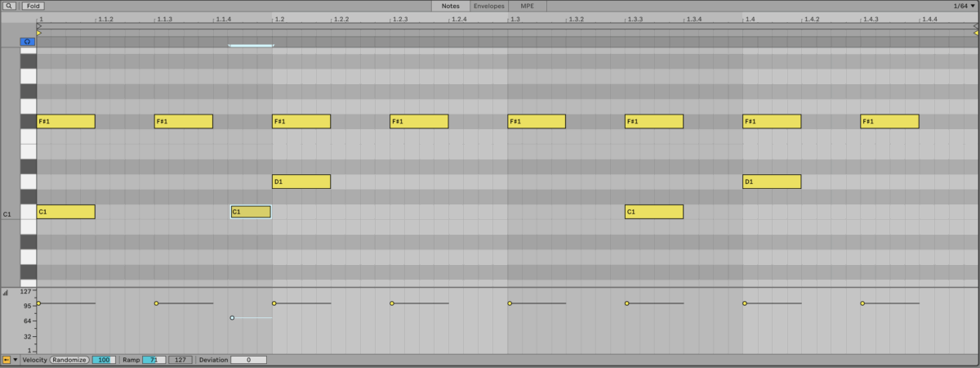Click the clip end marker triangle
Viewport: 980px width, 368px height.
975,26
